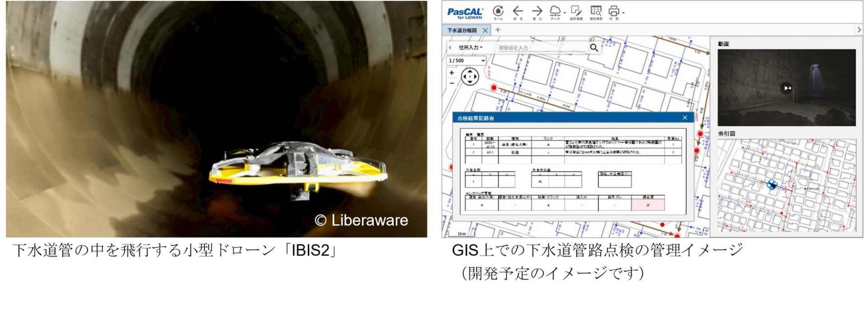This screenshot has width=868, height=310.
Task: Click the back arrow (戻る) icon
Action: pyautogui.click(x=518, y=12)
